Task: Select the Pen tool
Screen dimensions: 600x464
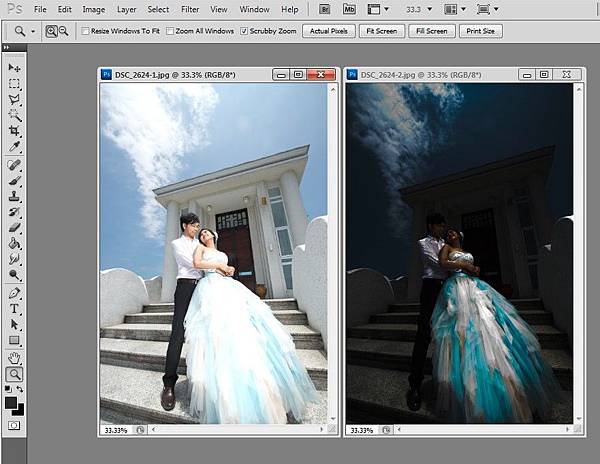Action: pos(15,293)
